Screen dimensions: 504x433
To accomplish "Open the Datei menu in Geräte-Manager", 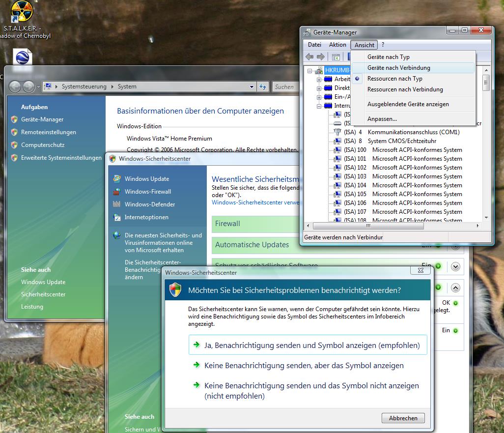I will 314,45.
